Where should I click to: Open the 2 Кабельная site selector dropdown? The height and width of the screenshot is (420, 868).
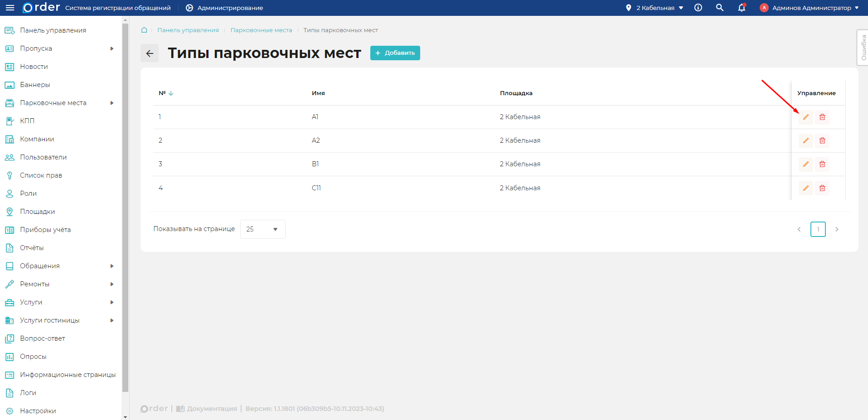(x=655, y=8)
